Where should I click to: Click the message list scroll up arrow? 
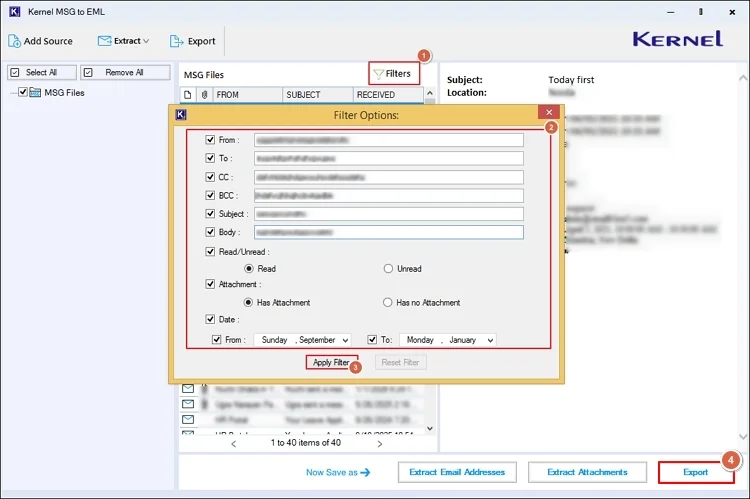coord(430,93)
